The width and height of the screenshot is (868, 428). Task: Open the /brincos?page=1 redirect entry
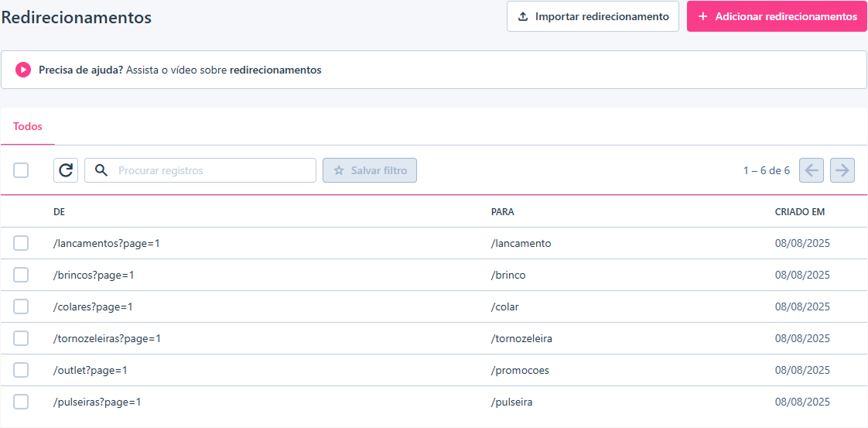[x=94, y=275]
